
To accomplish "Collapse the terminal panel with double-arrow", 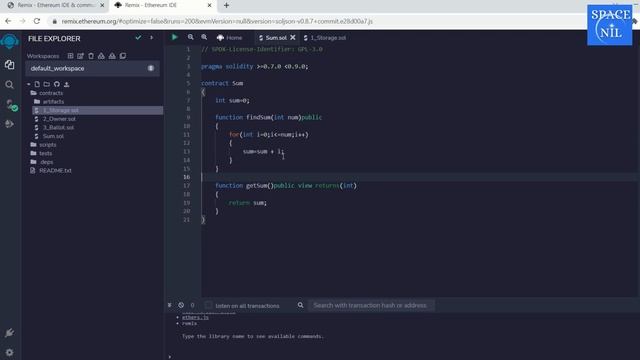I will click(x=170, y=305).
